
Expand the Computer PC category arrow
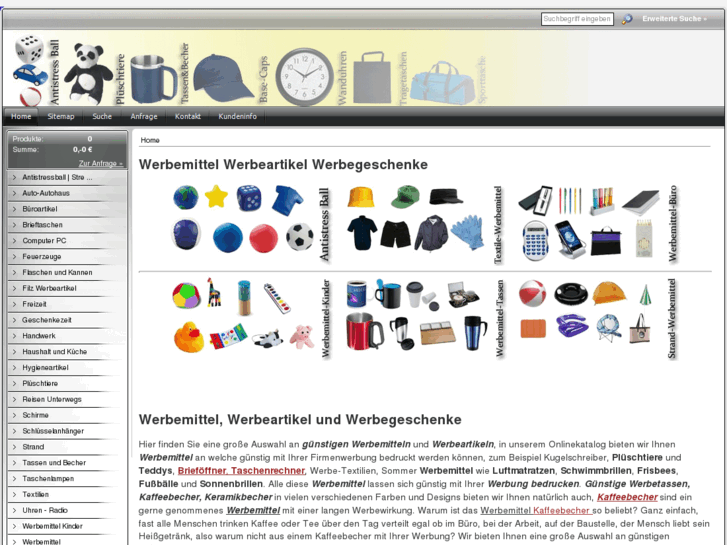coord(14,241)
